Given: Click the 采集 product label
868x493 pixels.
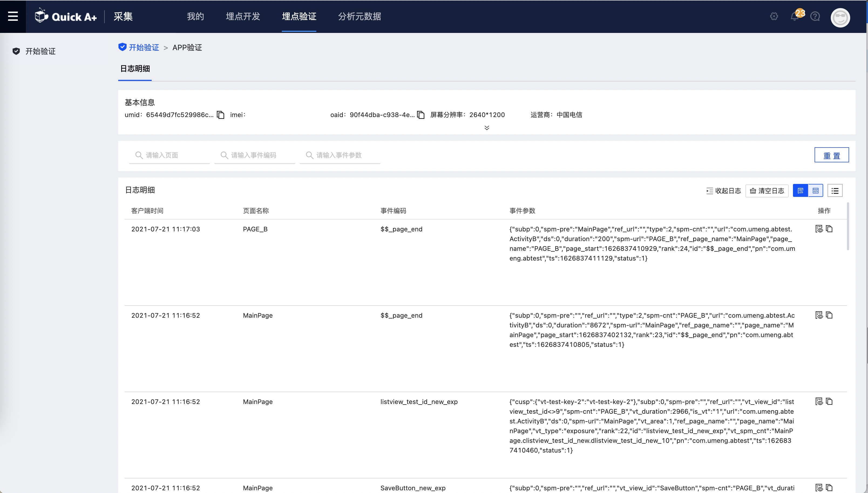Looking at the screenshot, I should click(123, 16).
